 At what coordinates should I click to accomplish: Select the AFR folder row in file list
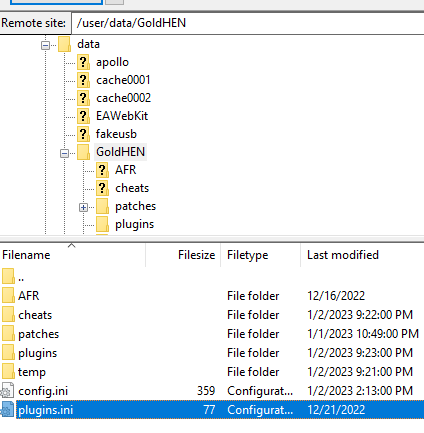(212, 296)
